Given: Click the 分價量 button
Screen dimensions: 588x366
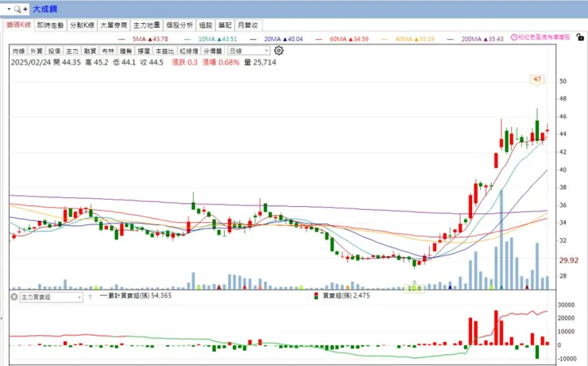Looking at the screenshot, I should [213, 51].
